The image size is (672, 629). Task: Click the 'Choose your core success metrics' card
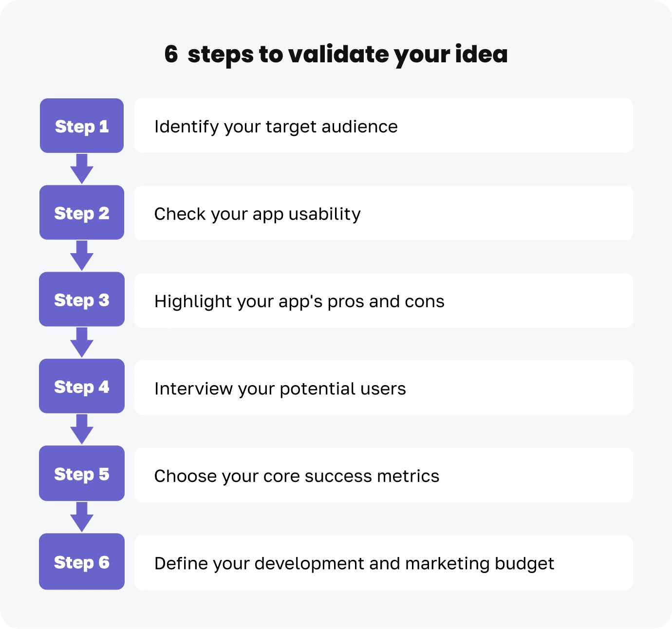(383, 476)
